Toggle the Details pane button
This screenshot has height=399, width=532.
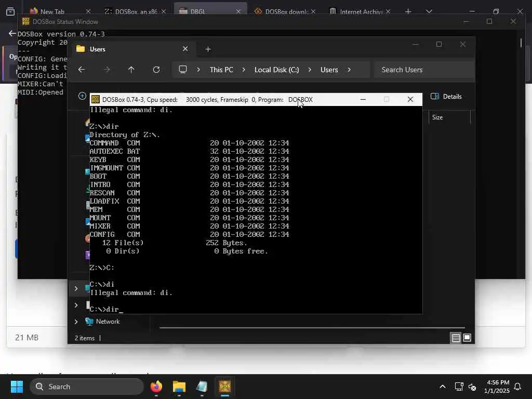click(x=446, y=96)
